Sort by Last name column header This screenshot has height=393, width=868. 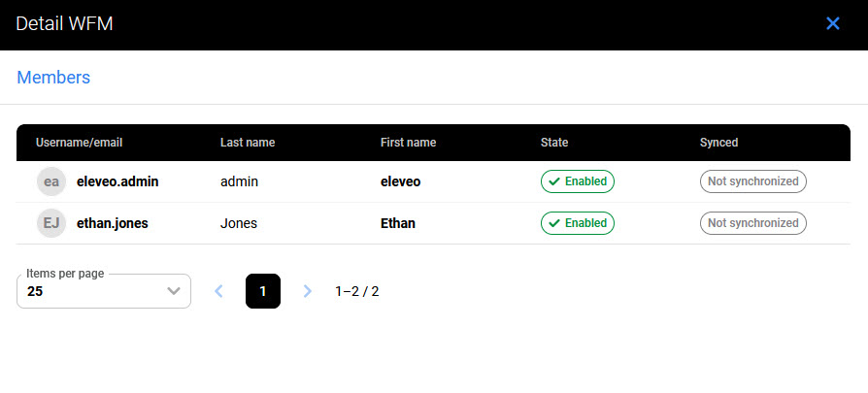[x=248, y=143]
